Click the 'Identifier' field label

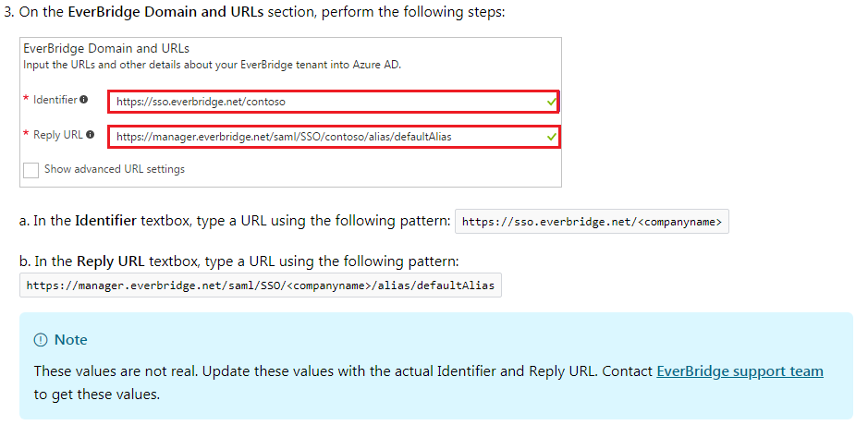coord(55,100)
